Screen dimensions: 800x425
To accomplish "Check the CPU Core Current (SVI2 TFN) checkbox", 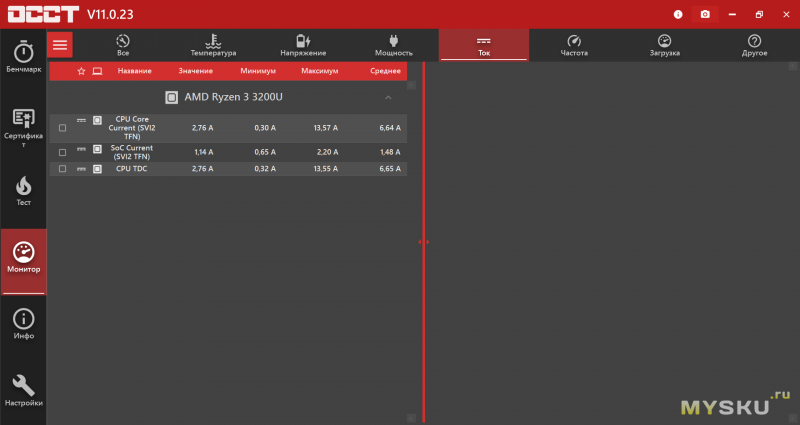I will pos(62,128).
